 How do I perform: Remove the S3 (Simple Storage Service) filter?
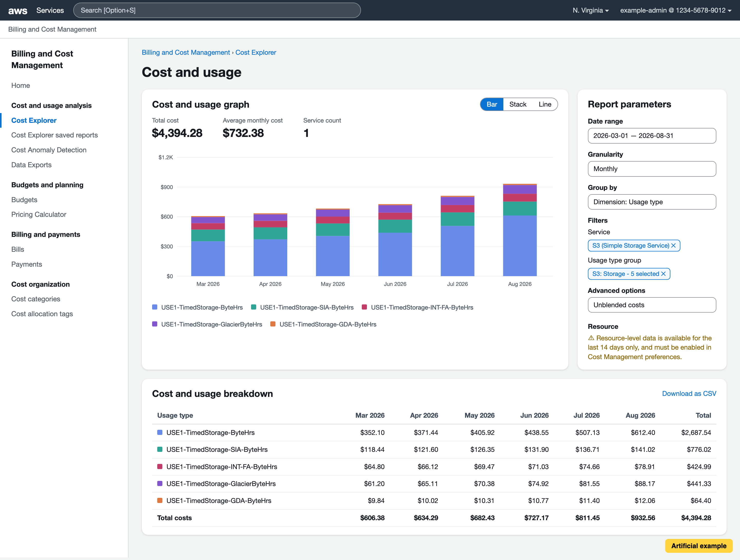(x=673, y=246)
